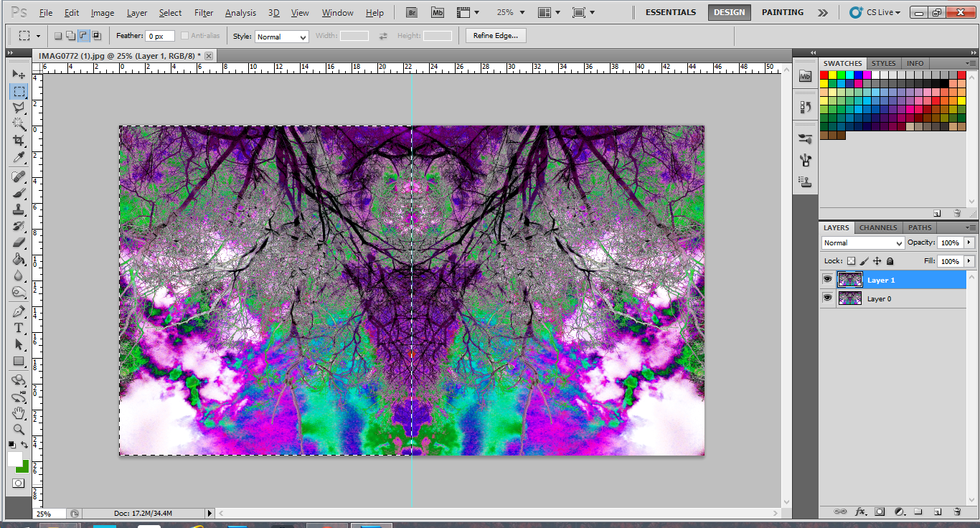Add layer mask in Layers panel

click(880, 511)
